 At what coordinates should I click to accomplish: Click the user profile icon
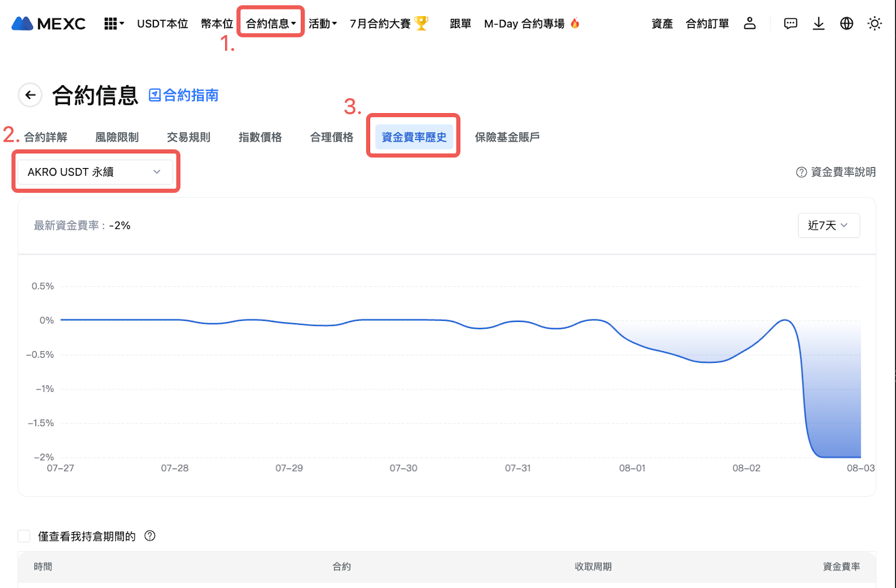(x=749, y=24)
